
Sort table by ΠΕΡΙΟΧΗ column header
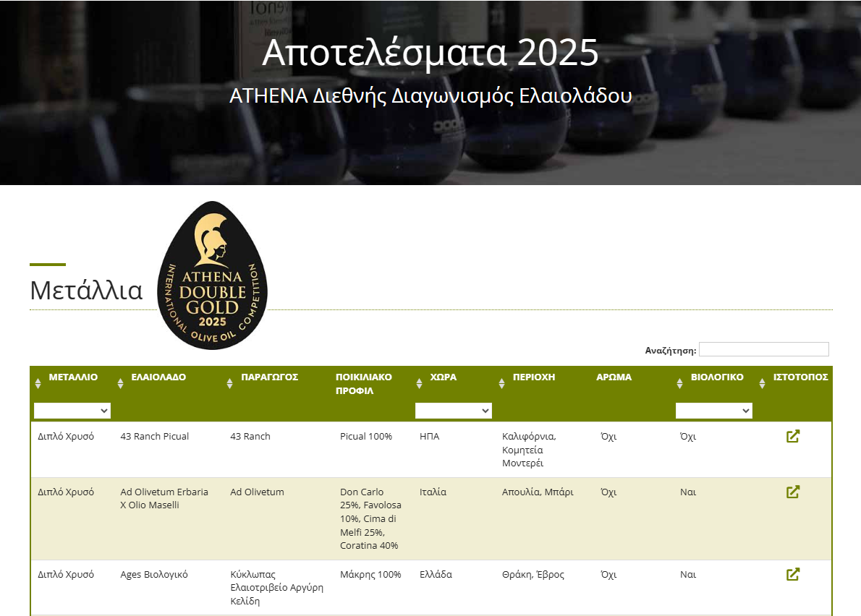(534, 377)
